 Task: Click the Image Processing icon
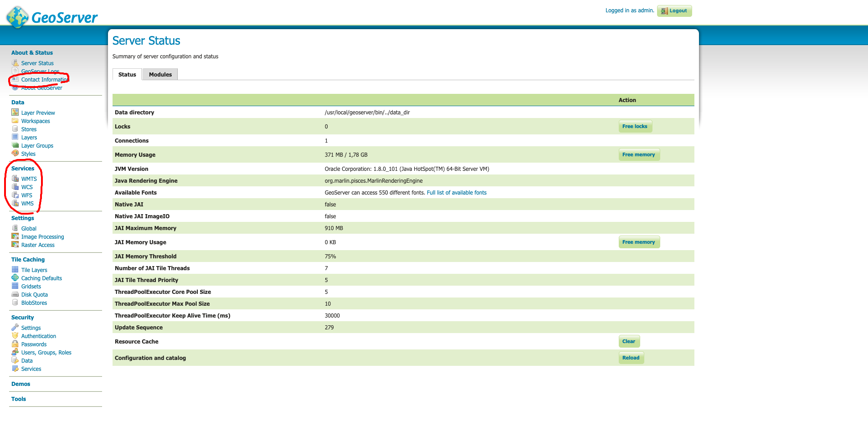click(15, 236)
